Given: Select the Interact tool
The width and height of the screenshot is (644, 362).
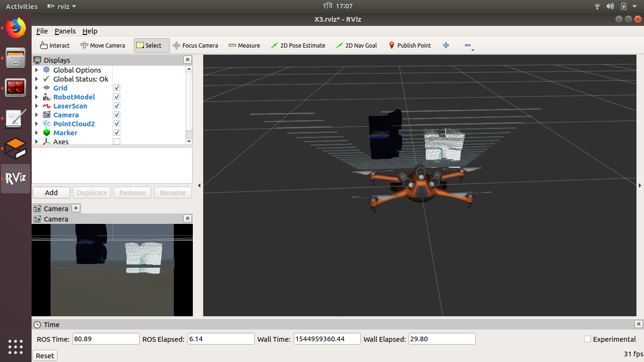Looking at the screenshot, I should [x=55, y=45].
